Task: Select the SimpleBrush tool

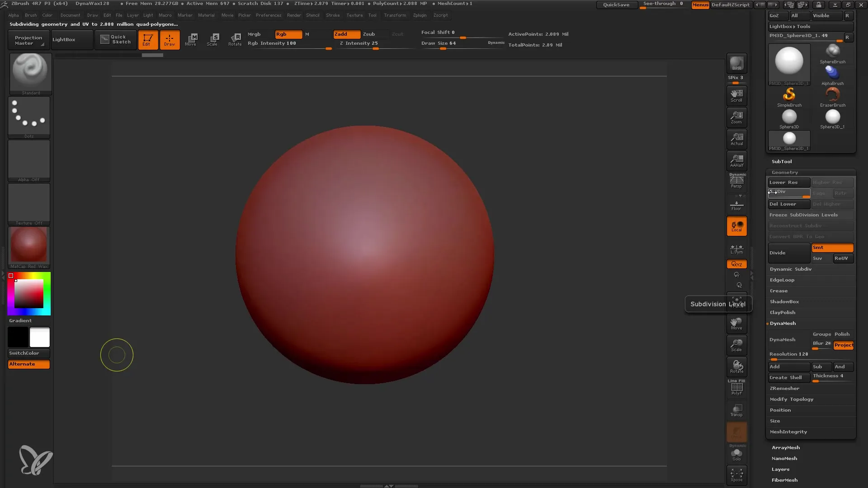Action: (790, 95)
